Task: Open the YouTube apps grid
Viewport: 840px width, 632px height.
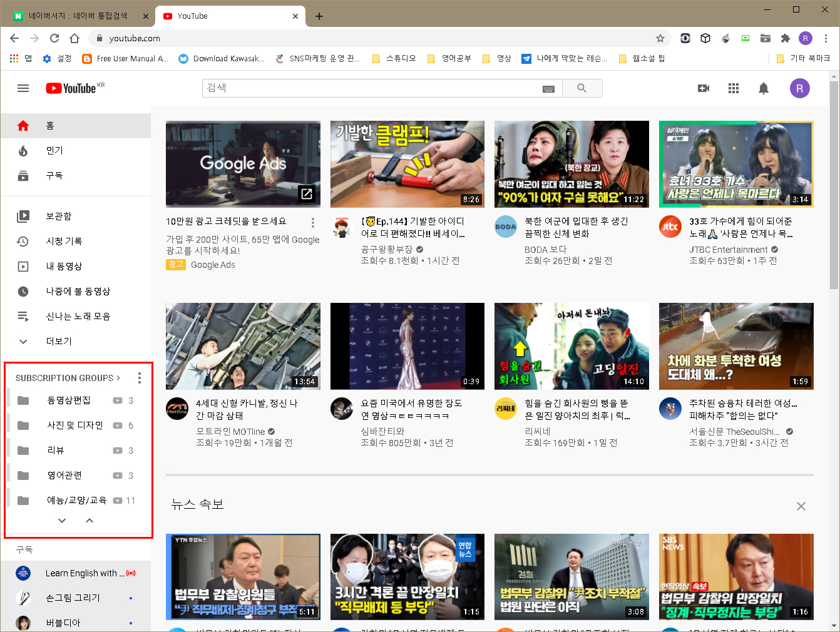Action: (x=733, y=88)
